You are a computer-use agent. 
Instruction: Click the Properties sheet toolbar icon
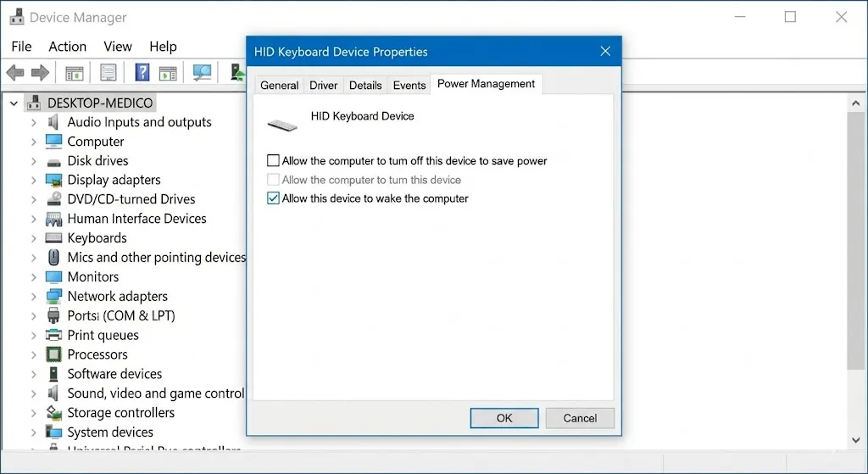coord(108,73)
